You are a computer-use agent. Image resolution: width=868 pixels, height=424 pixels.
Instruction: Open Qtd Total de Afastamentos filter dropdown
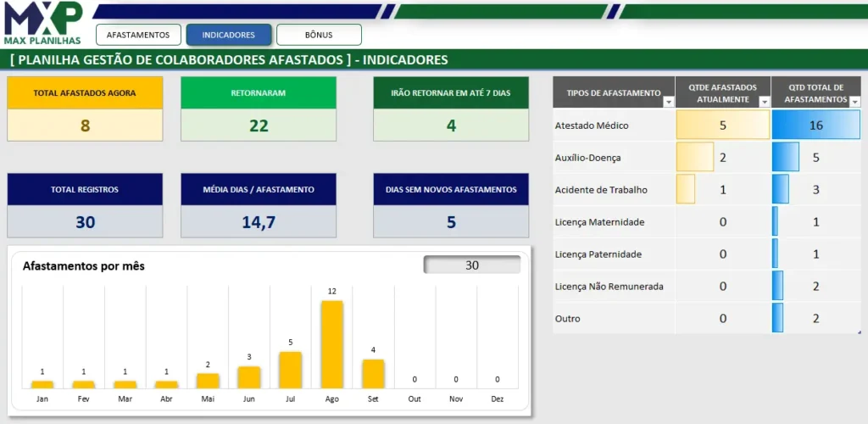tap(854, 103)
